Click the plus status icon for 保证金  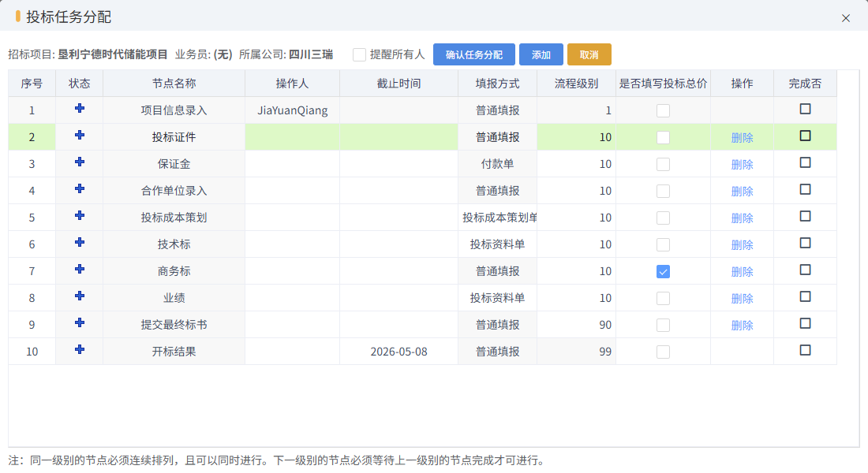[80, 162]
